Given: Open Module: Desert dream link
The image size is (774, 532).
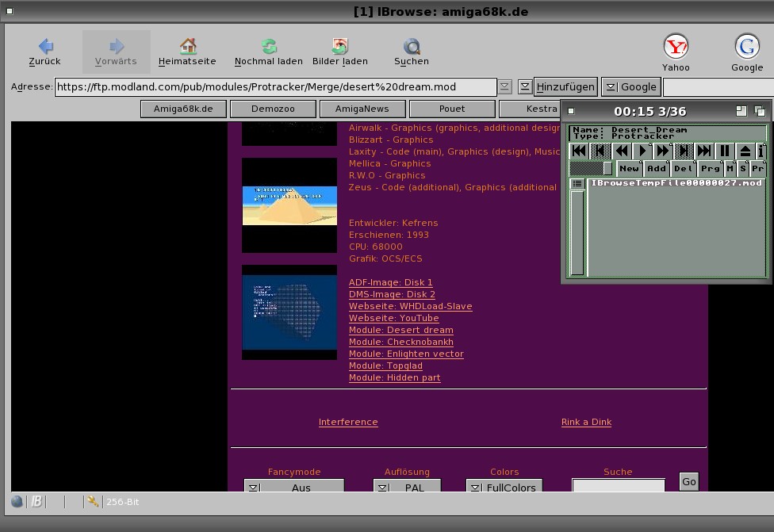Looking at the screenshot, I should coord(400,330).
